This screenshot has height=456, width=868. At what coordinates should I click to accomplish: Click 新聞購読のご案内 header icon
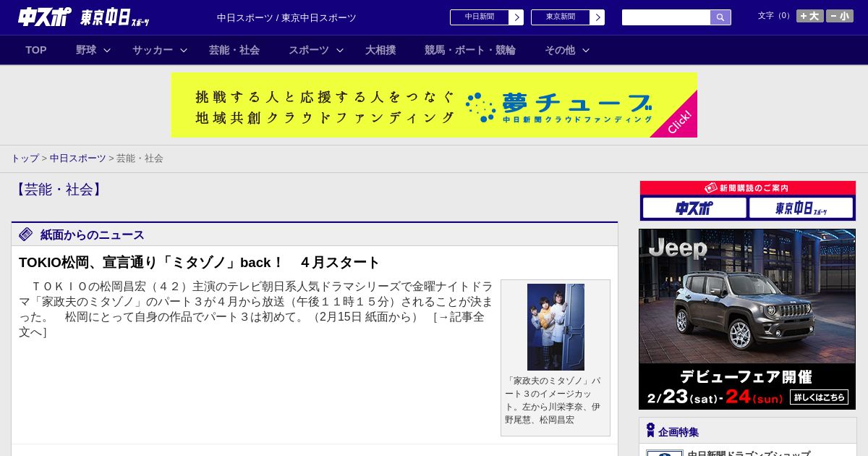click(x=711, y=187)
